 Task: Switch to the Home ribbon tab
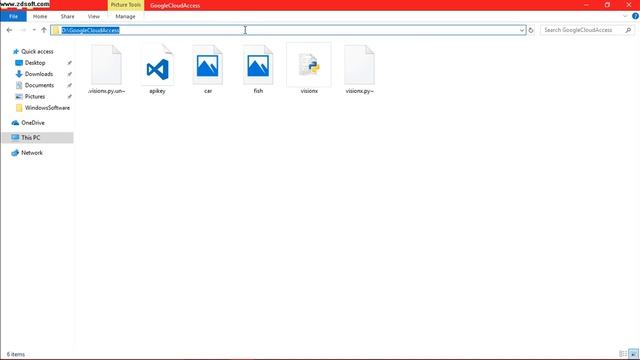(x=40, y=16)
